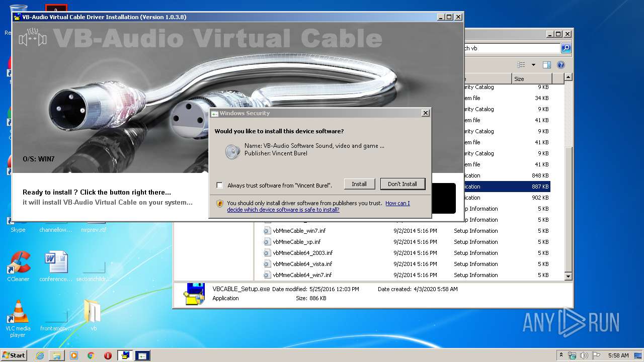Switch to VBCABLE setup taskbar button
The height and width of the screenshot is (362, 644).
(125, 355)
